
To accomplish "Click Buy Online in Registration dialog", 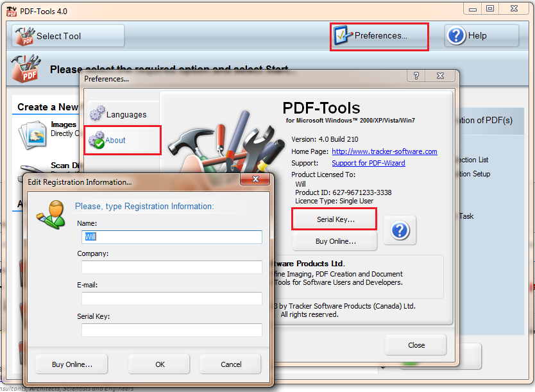I will click(x=71, y=364).
